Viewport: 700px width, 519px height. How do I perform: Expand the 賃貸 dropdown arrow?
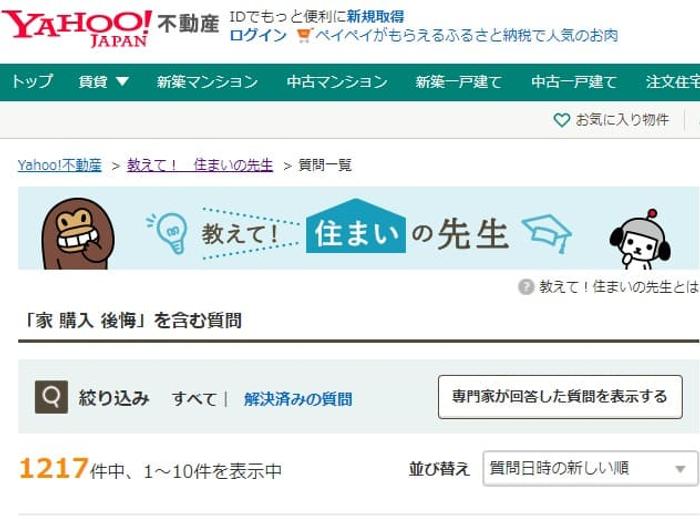(122, 81)
